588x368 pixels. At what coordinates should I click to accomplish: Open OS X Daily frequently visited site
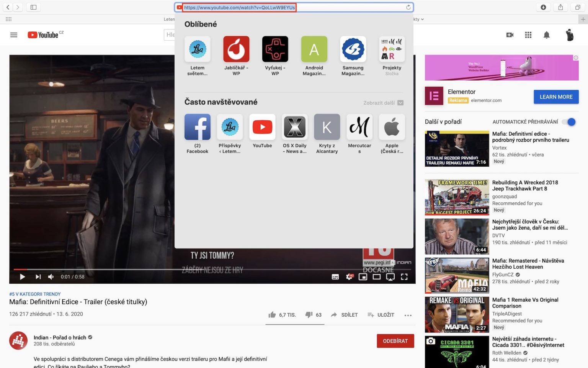[x=295, y=127]
